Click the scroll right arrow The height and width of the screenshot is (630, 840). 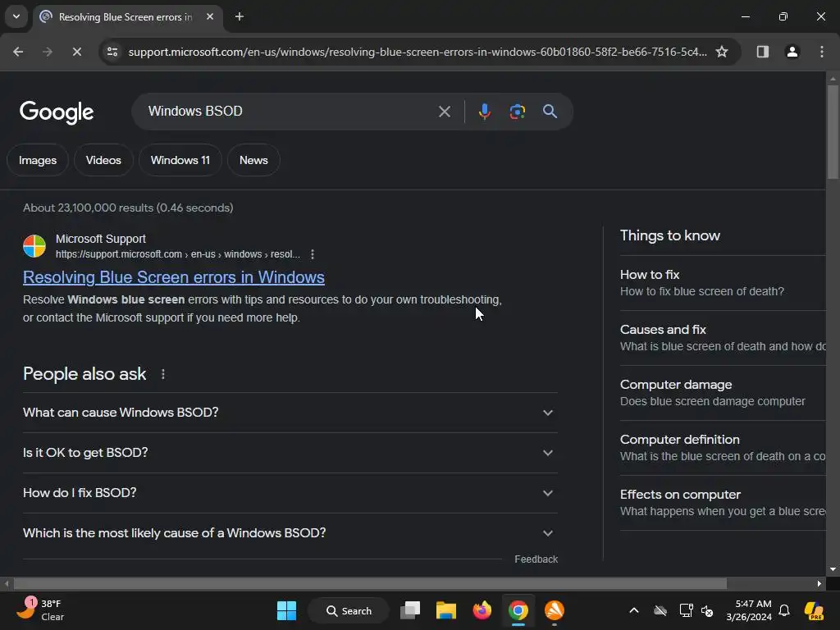pos(819,583)
